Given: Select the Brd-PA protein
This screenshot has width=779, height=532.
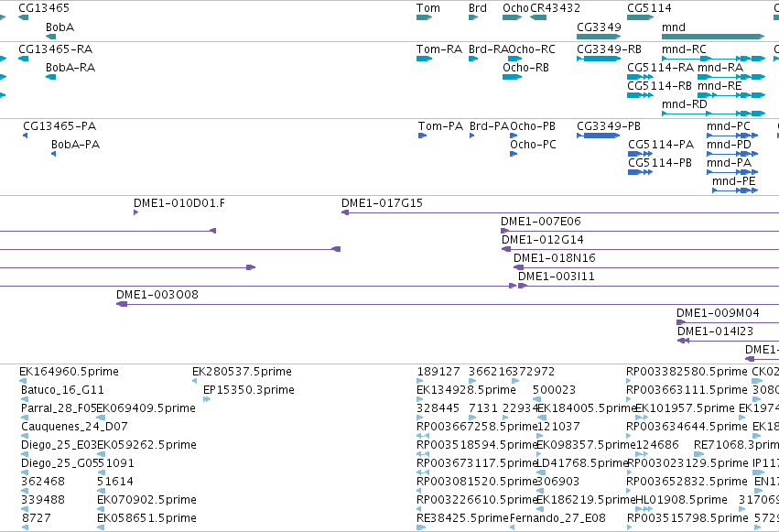Looking at the screenshot, I should [472, 136].
